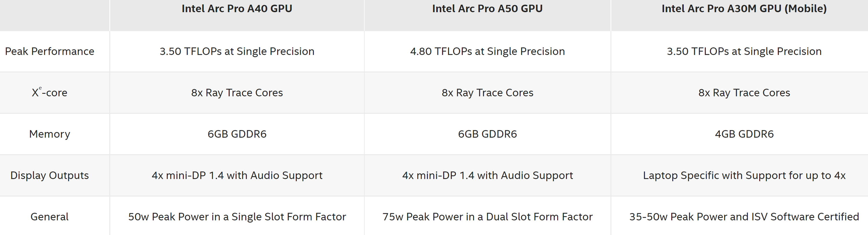
Task: Click the Intel Arc Pro A30M GPU (Mobile) header
Action: point(744,9)
